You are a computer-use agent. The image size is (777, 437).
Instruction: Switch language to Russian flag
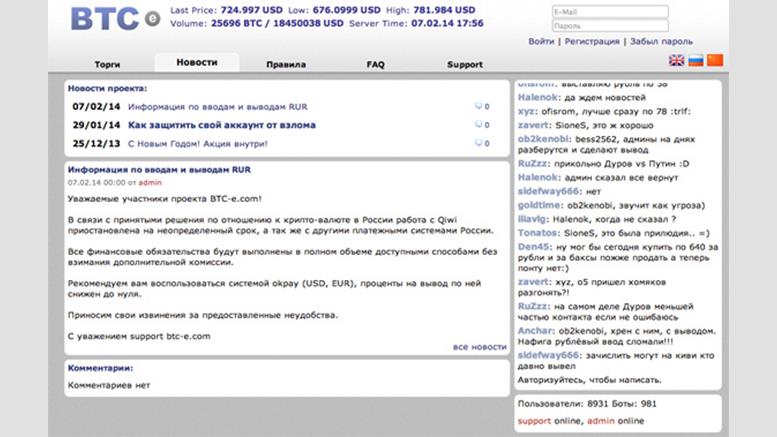point(696,60)
